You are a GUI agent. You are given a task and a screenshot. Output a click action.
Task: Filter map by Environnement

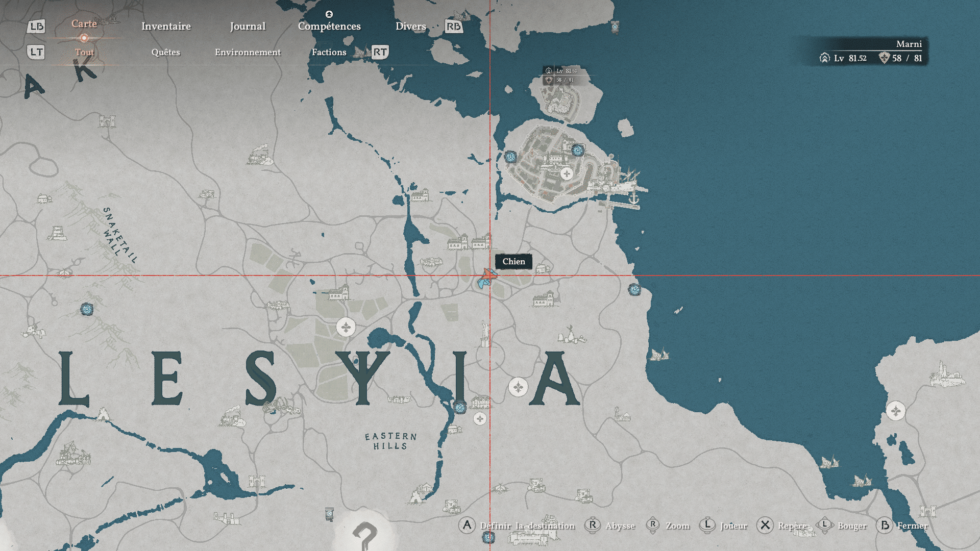pyautogui.click(x=248, y=52)
